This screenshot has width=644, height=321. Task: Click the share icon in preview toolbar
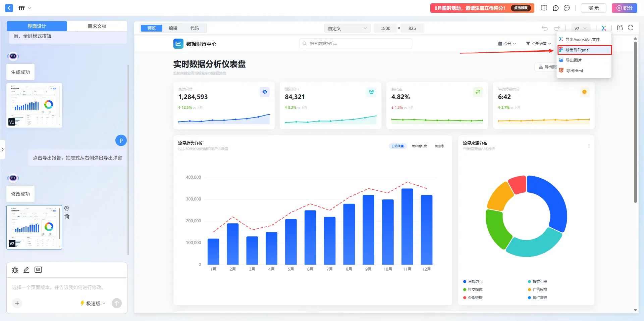click(620, 28)
